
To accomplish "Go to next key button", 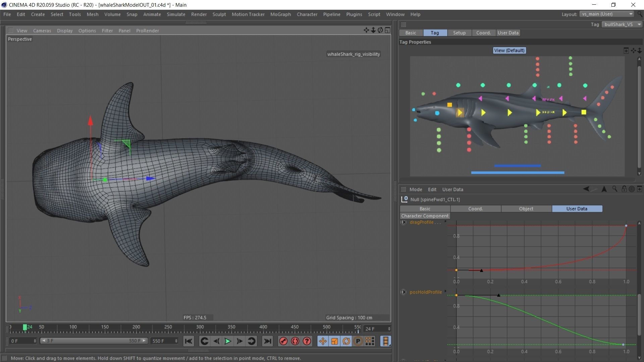I will (251, 341).
